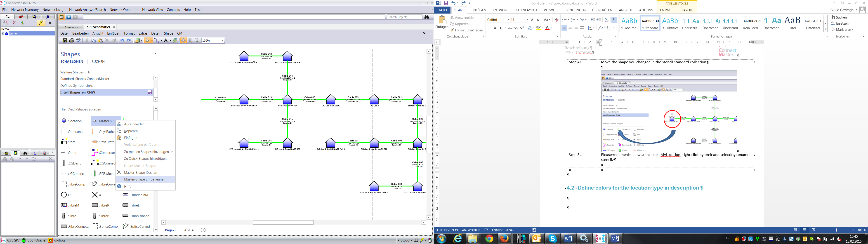Toggle superscript in the Word ribbon
Screen dimensions: 868x244
click(x=522, y=28)
